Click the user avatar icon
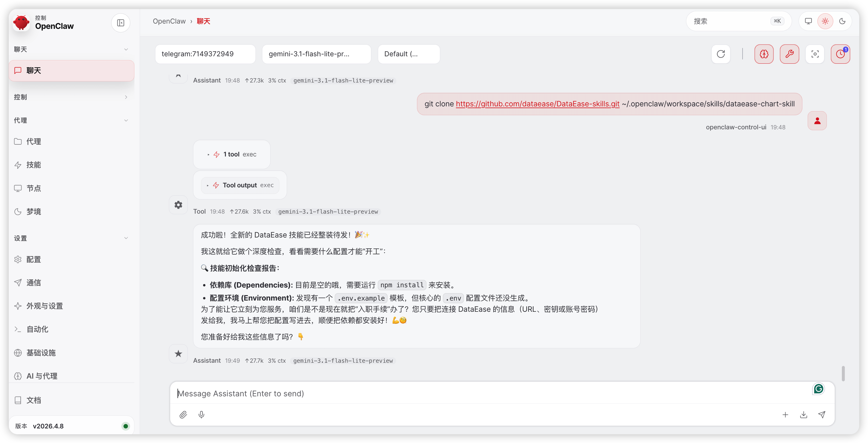 [x=817, y=121]
